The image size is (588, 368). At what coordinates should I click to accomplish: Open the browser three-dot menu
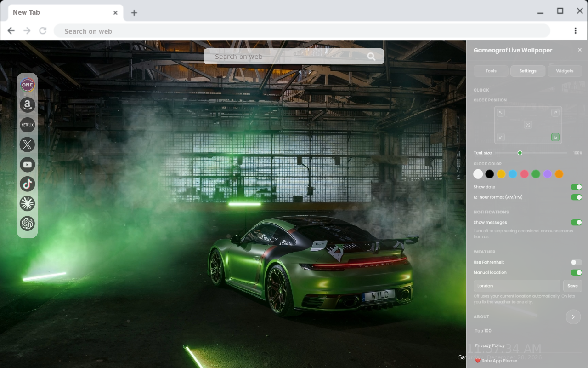click(575, 31)
